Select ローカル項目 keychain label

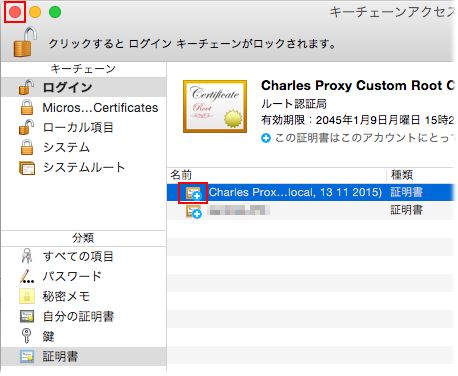(x=78, y=127)
